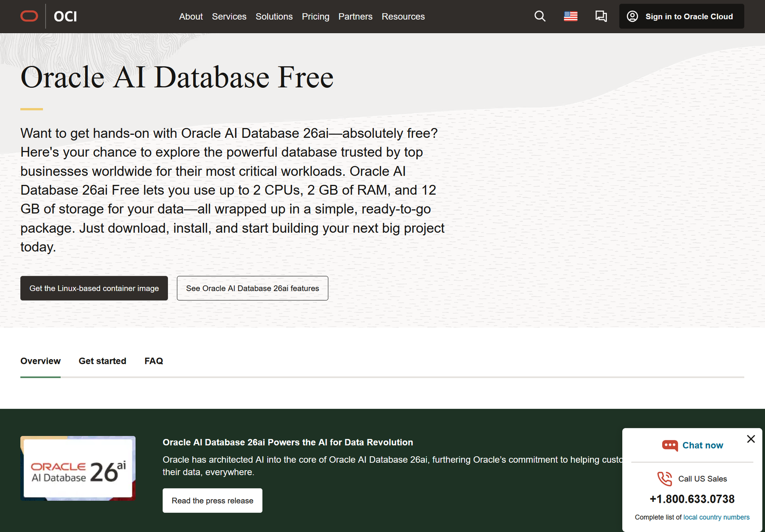Click the OCI logo text
The width and height of the screenshot is (765, 532).
(65, 16)
